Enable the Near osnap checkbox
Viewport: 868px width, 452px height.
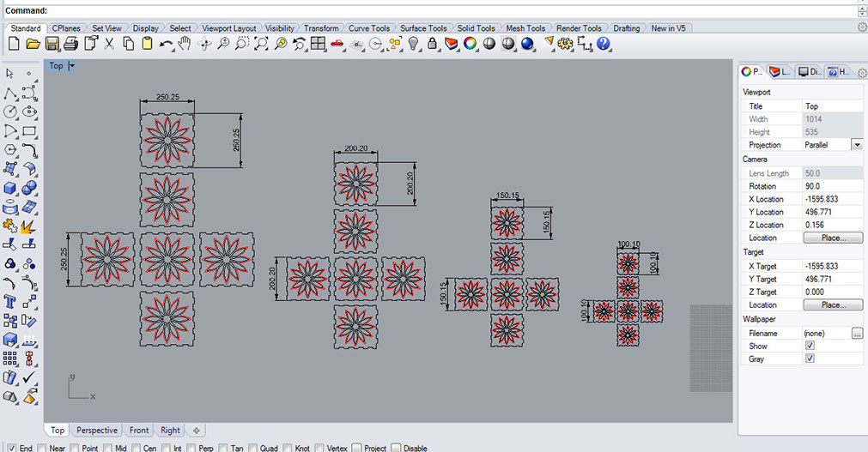(41, 448)
